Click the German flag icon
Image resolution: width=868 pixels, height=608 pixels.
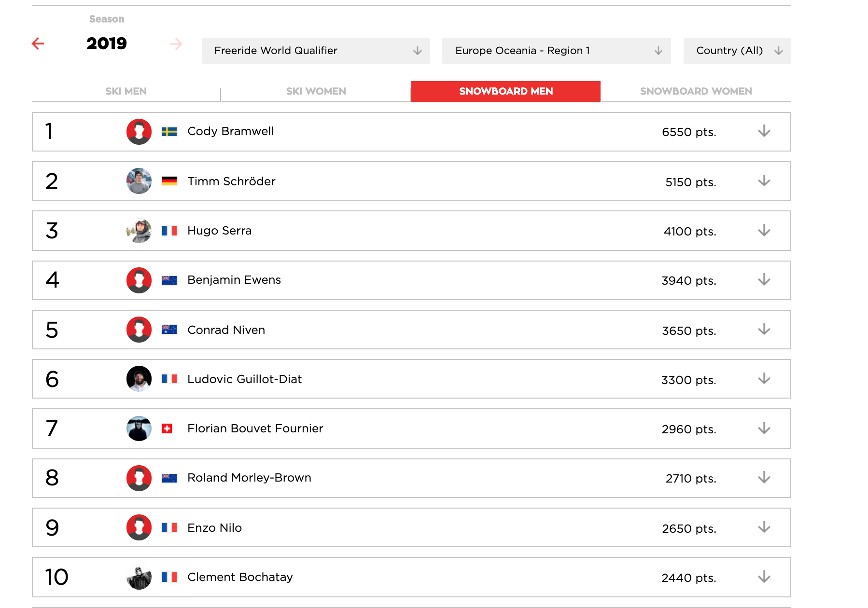pyautogui.click(x=169, y=181)
